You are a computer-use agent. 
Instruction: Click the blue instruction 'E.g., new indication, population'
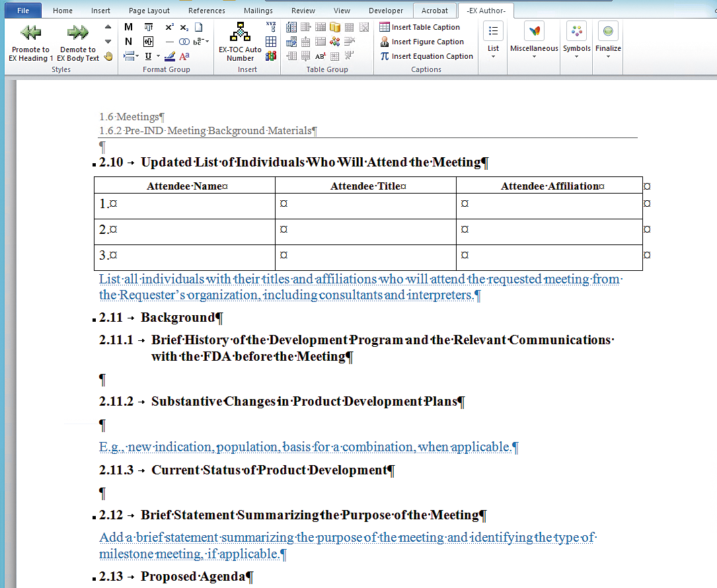coord(309,447)
